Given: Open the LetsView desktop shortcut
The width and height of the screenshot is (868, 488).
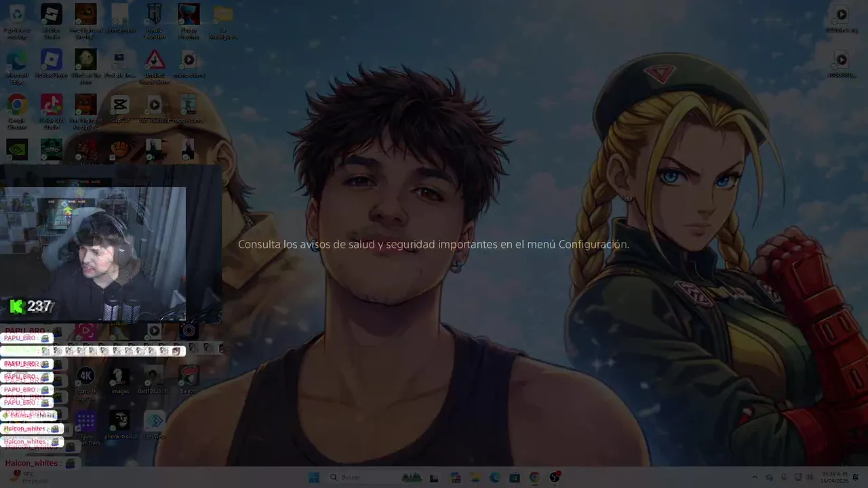Looking at the screenshot, I should pyautogui.click(x=155, y=425).
